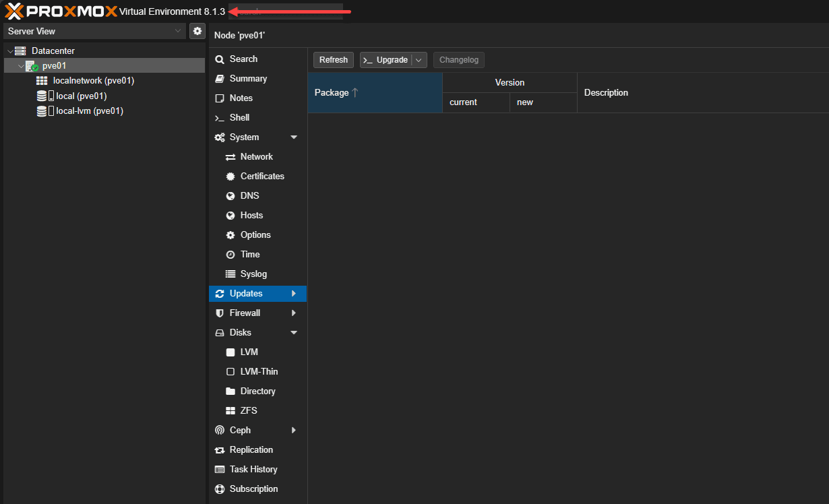Select local (pve01) storage
This screenshot has width=829, height=504.
(82, 96)
